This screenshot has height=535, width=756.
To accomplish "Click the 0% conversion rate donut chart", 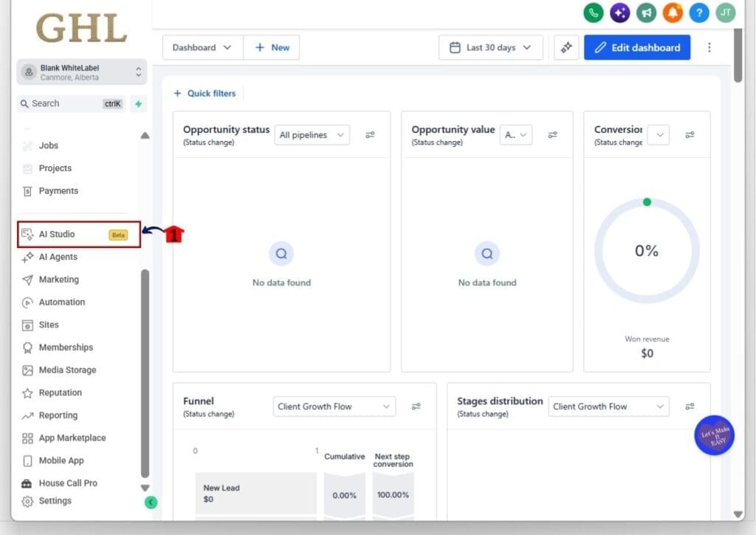I will 647,251.
